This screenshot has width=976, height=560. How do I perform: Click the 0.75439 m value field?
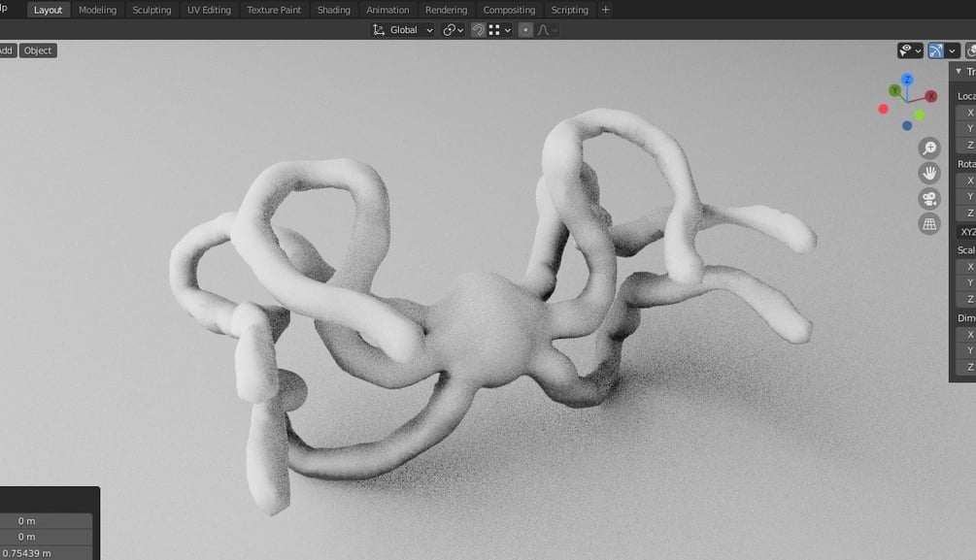45,552
